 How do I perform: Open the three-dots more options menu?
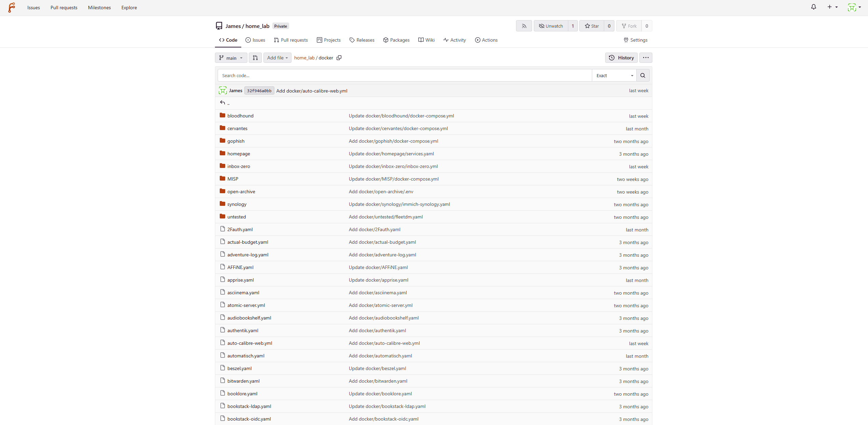tap(646, 58)
